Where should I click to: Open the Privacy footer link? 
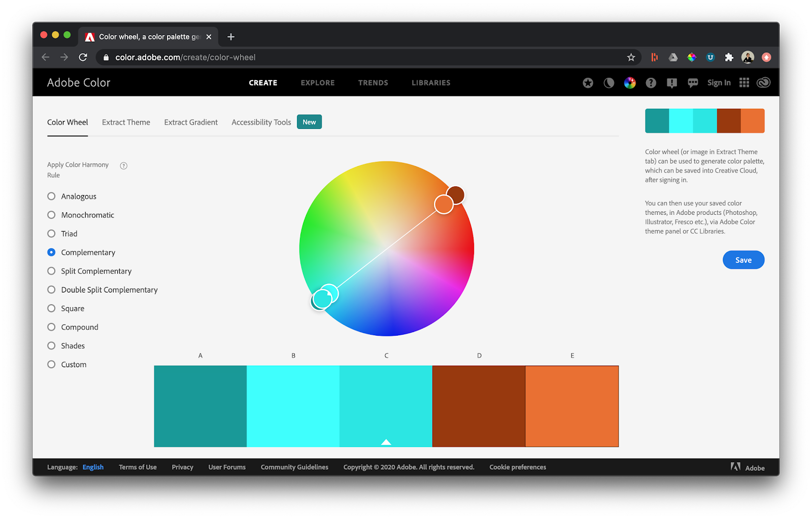point(182,467)
